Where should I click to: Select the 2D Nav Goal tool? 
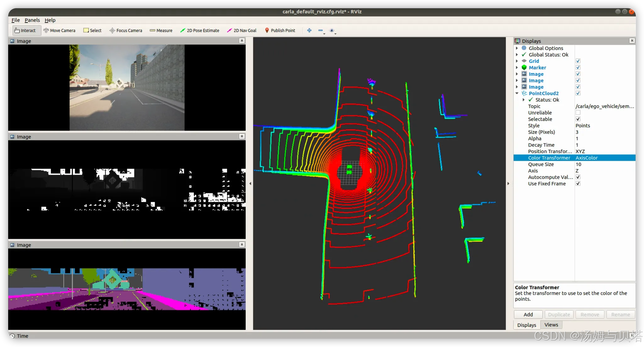pos(242,31)
